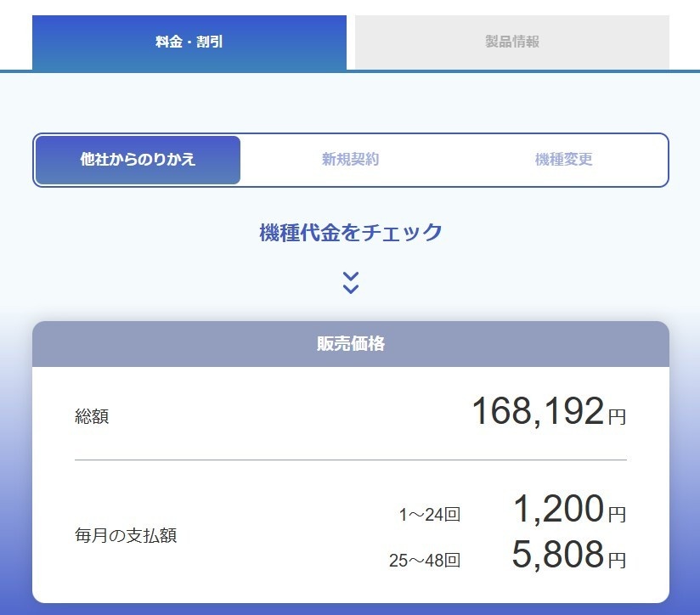Screen dimensions: 700x615
Task: Switch to the 料金・割引 tab
Action: [189, 42]
